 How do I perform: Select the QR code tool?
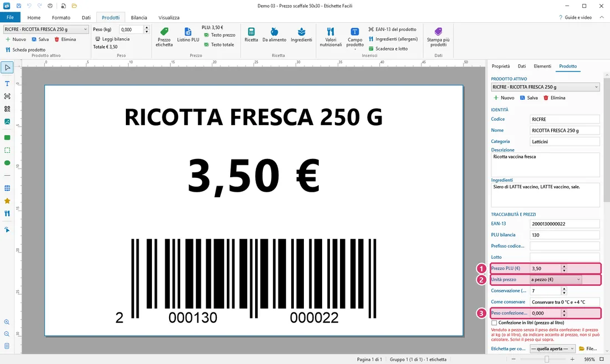(7, 109)
